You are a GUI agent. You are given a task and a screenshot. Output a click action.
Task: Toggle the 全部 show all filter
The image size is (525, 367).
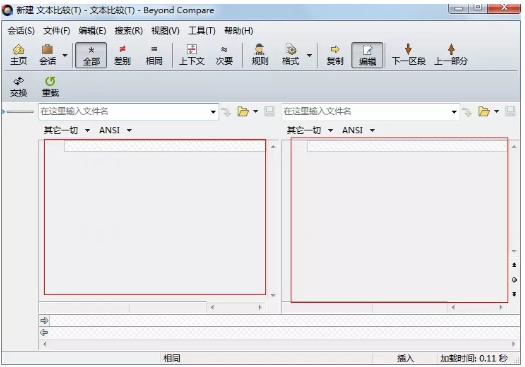[91, 55]
